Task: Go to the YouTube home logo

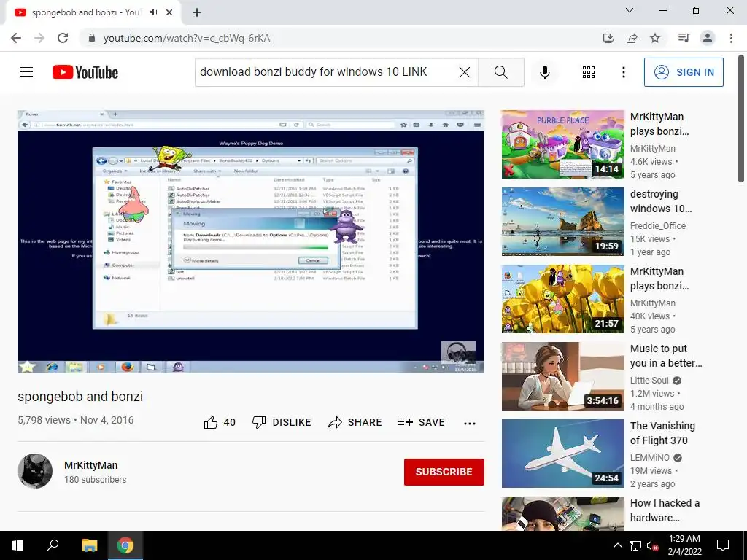Action: (85, 72)
